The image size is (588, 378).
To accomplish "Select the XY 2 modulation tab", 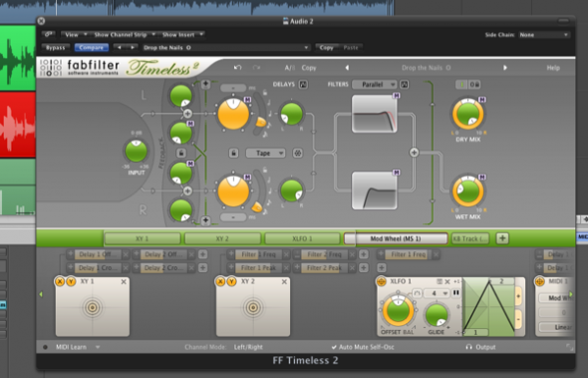I will [222, 238].
